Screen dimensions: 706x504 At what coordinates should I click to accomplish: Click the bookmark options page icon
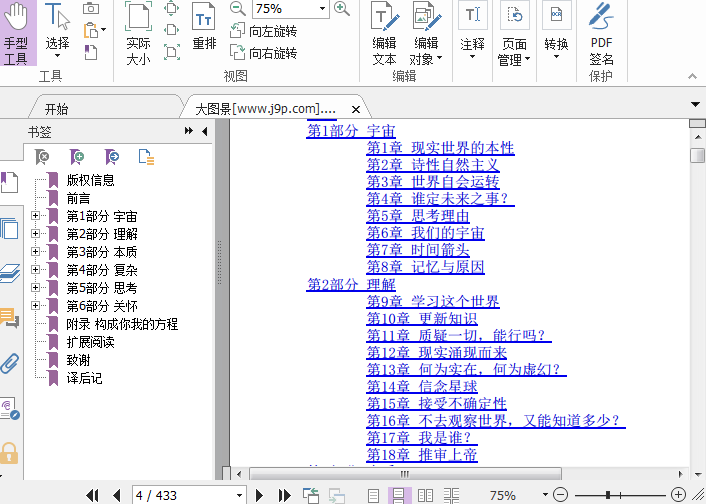click(146, 157)
